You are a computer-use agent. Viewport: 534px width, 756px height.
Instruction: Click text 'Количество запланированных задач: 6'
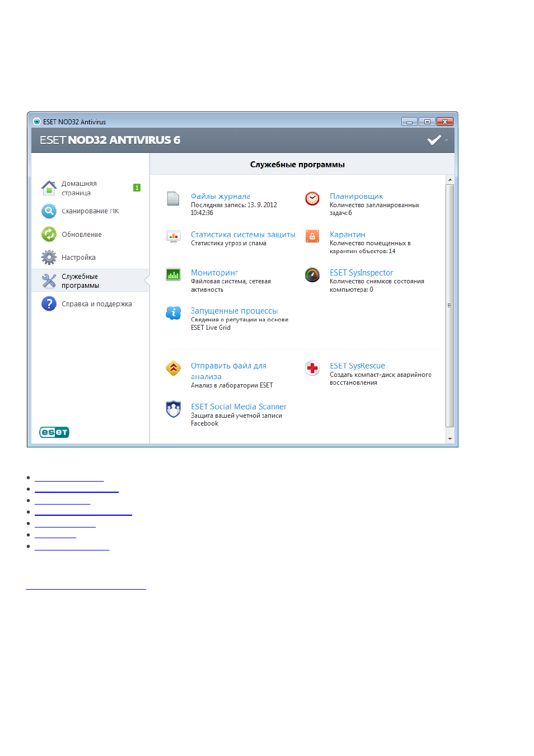coord(374,209)
